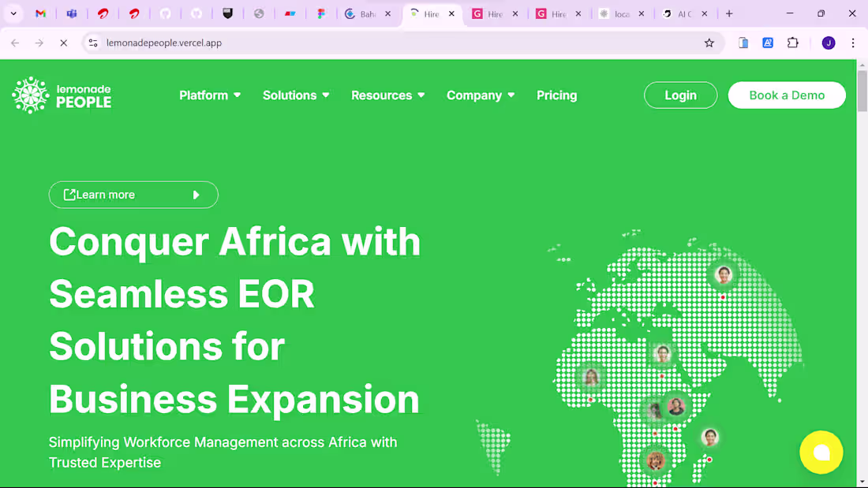Stop loading the page
868x488 pixels.
(64, 43)
